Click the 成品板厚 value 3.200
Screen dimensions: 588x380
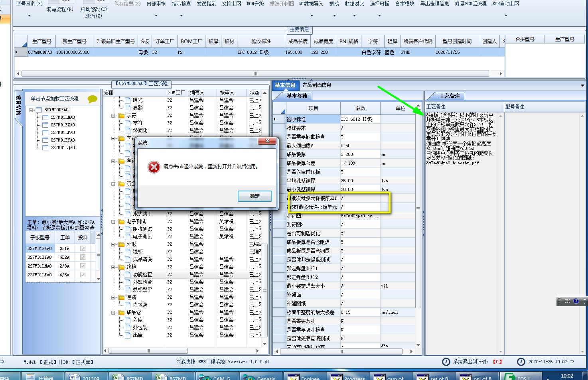point(360,154)
